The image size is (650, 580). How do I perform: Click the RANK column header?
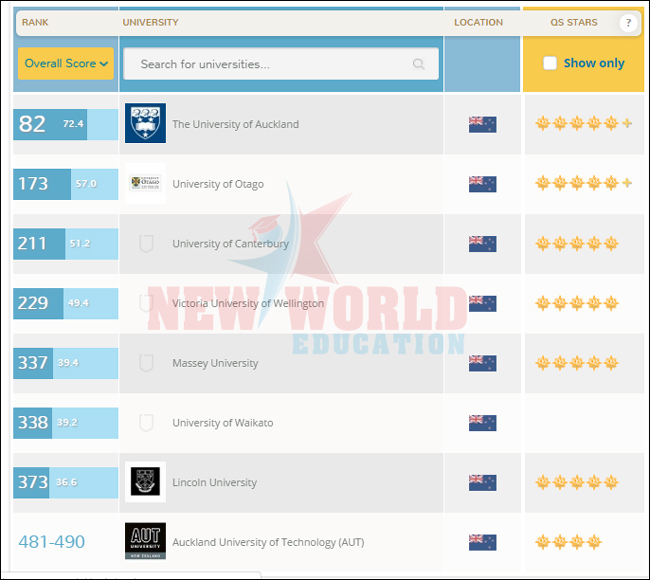coord(35,22)
